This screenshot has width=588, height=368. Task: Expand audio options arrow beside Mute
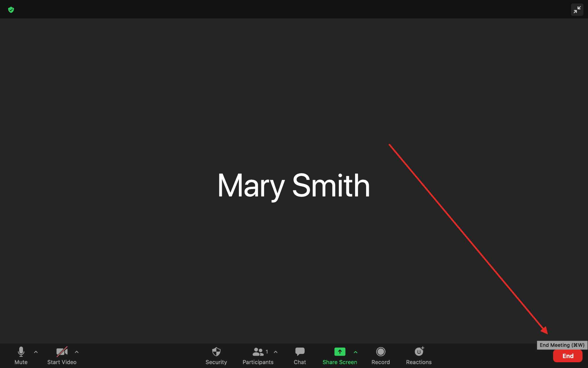(36, 352)
